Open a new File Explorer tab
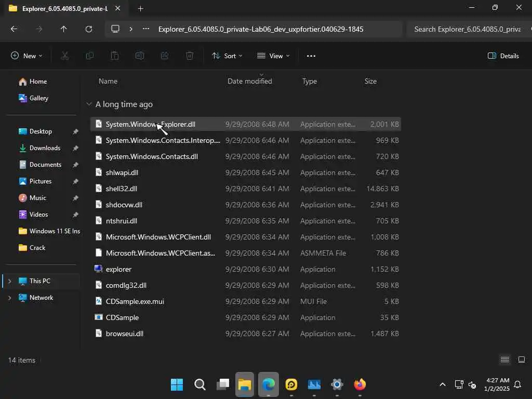The height and width of the screenshot is (399, 532). tap(140, 9)
